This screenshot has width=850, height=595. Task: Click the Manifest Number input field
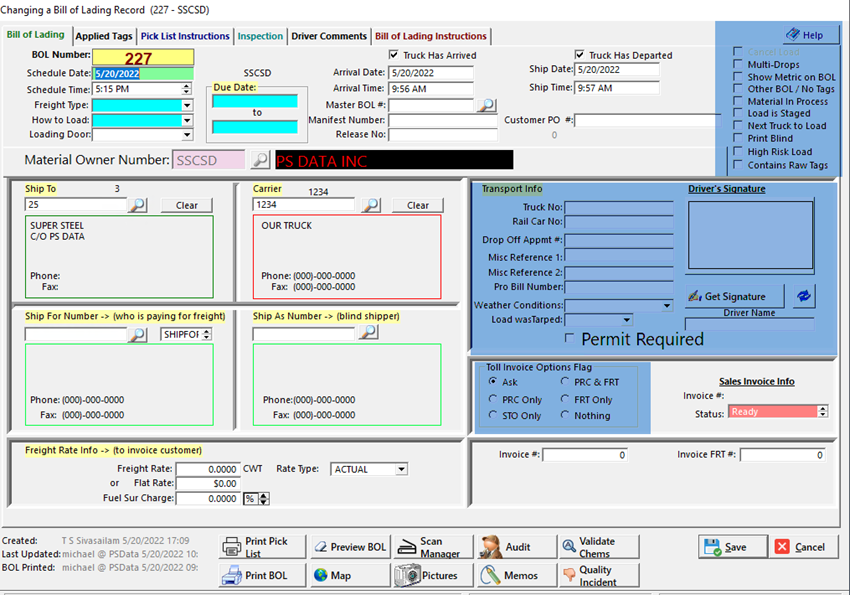[x=442, y=120]
